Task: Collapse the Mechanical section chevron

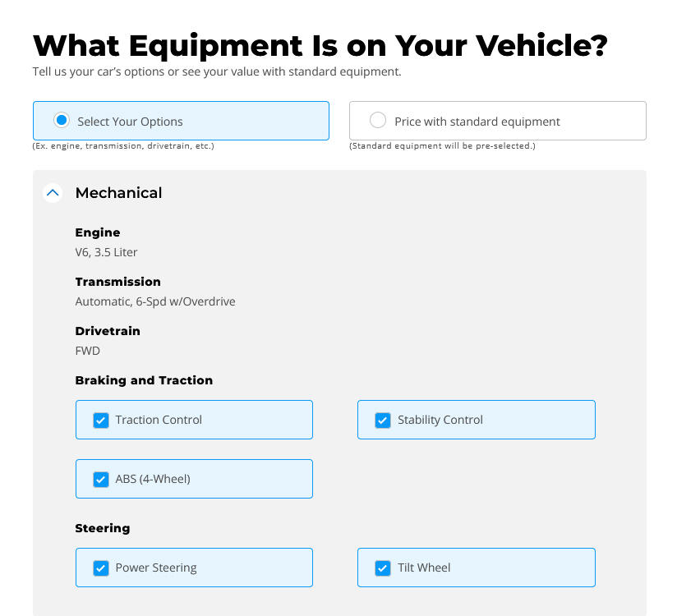Action: click(53, 193)
